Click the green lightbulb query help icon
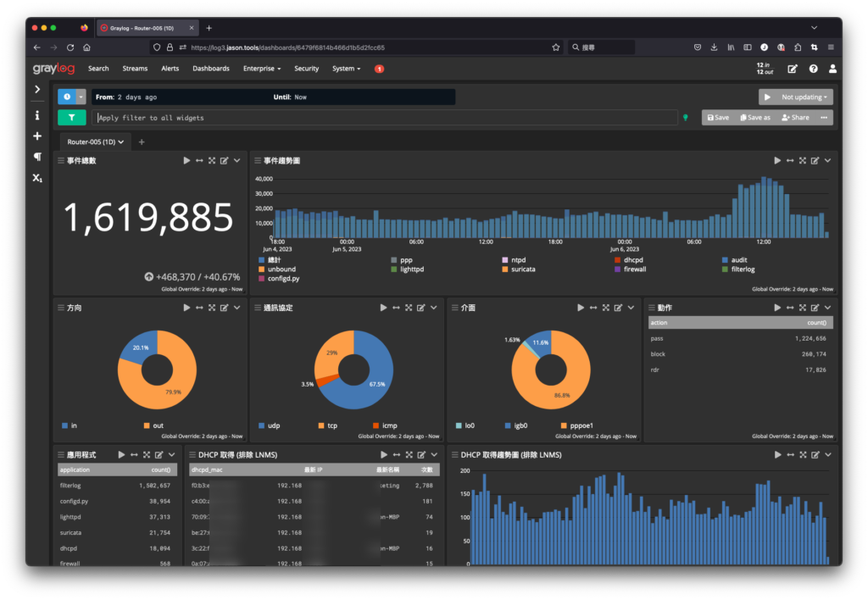This screenshot has height=600, width=868. (x=686, y=117)
